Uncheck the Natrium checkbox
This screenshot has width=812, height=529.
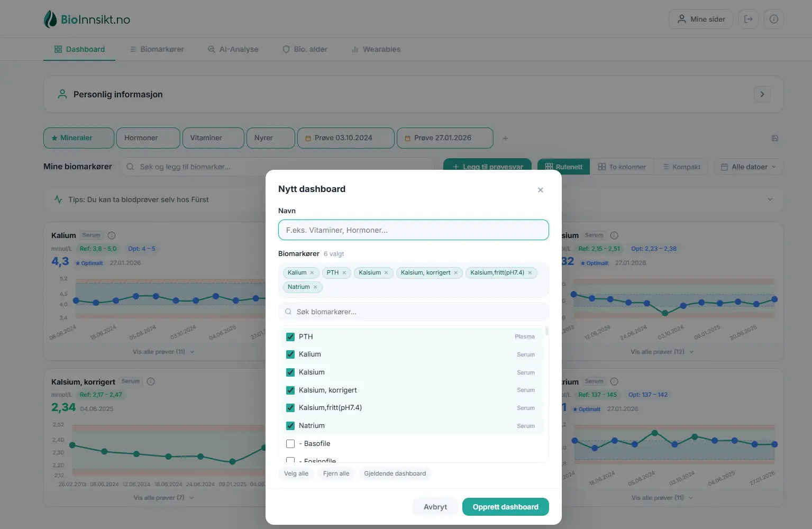coord(290,426)
